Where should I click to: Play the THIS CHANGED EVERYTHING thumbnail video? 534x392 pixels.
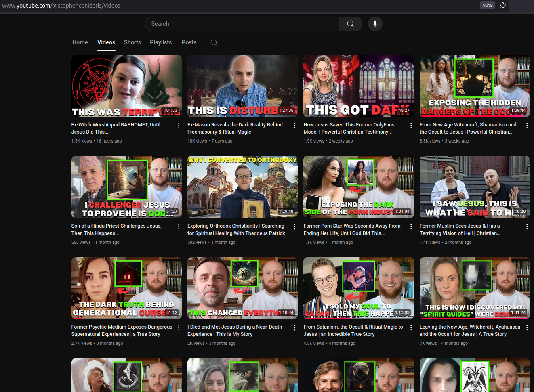pos(242,288)
